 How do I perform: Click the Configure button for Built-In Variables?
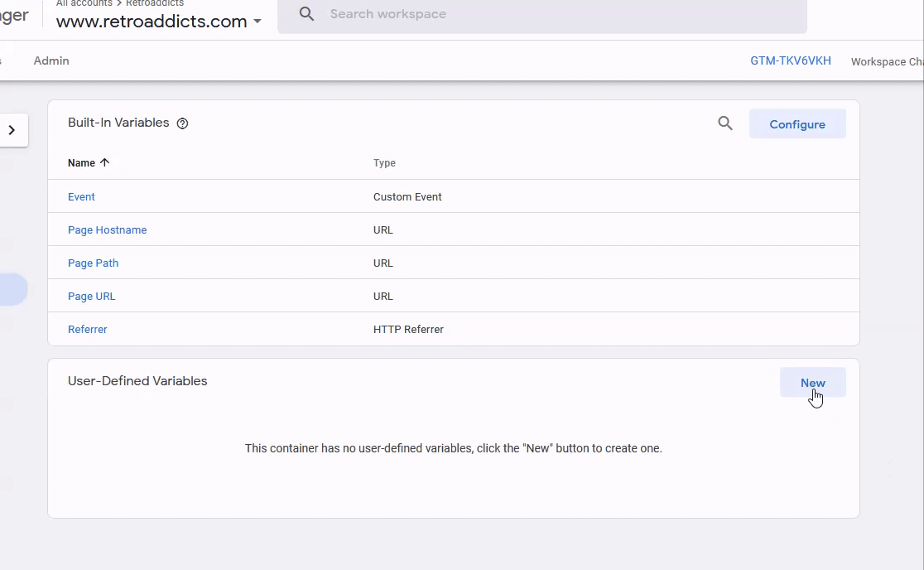[797, 123]
